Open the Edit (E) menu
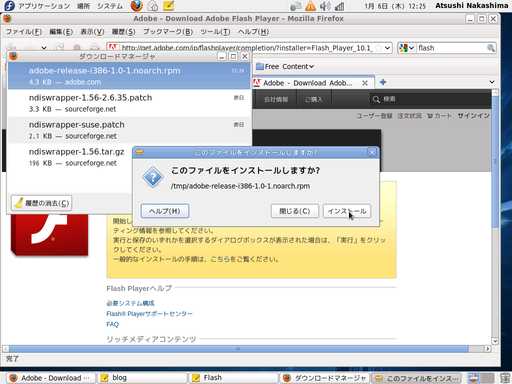The height and width of the screenshot is (384, 512). 61,32
